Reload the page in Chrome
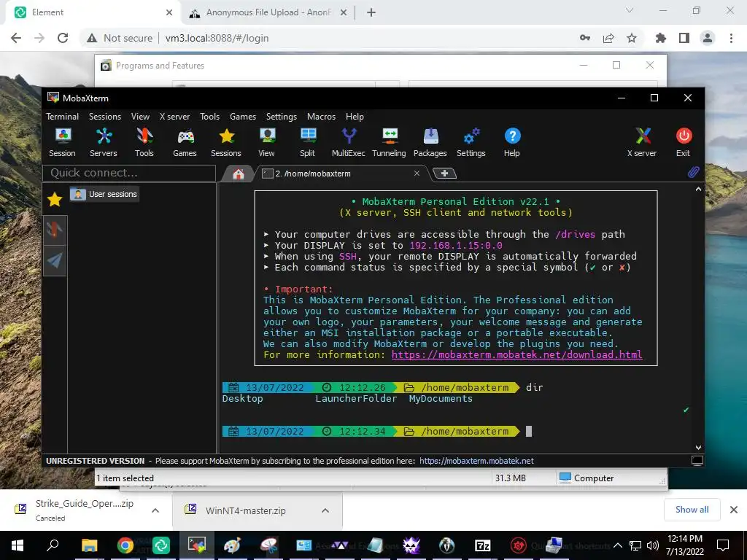The height and width of the screenshot is (560, 747). pos(63,38)
